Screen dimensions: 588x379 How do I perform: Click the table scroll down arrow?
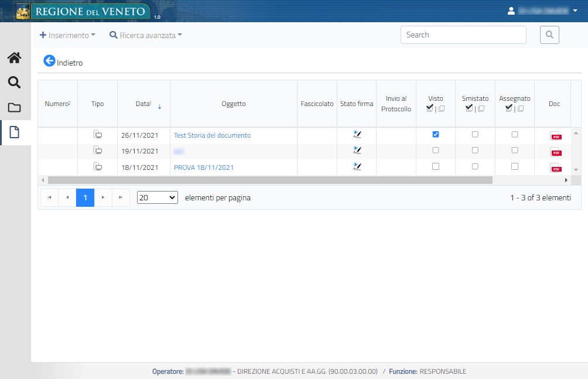[576, 170]
